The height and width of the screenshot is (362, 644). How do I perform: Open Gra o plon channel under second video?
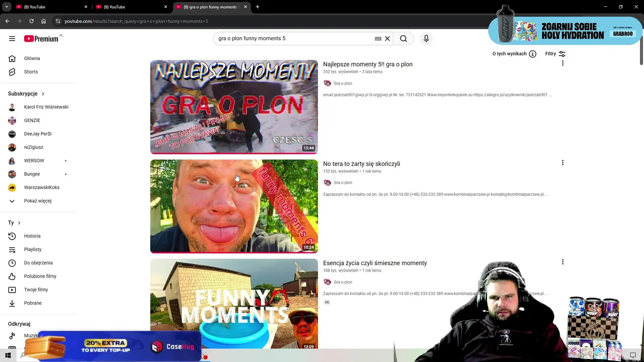343,183
